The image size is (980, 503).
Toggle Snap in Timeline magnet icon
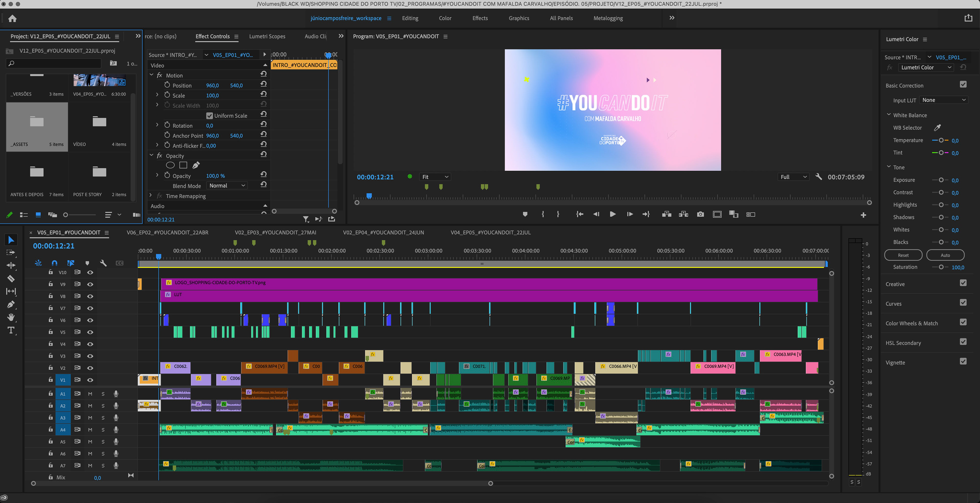point(54,263)
